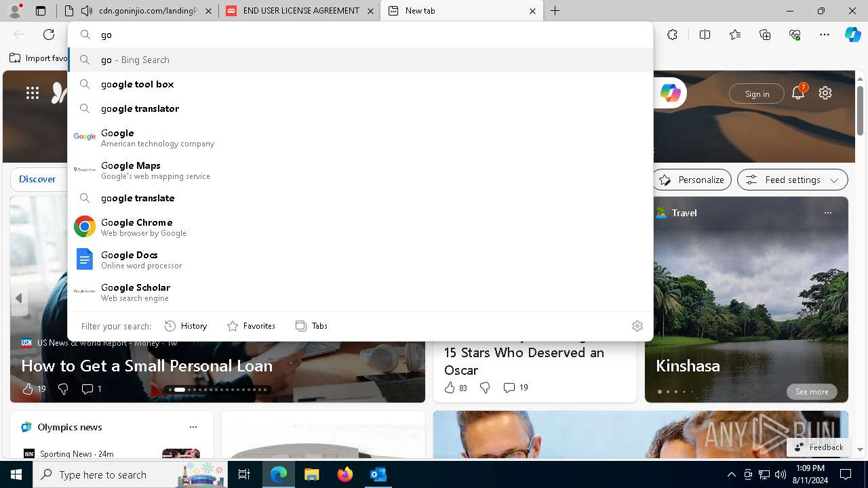Screen dimensions: 868x488
Task: Open File Explorer from taskbar
Action: [x=311, y=474]
